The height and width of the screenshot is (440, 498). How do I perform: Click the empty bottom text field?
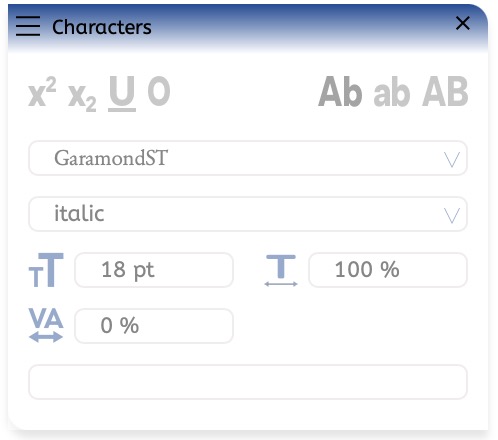pyautogui.click(x=248, y=382)
